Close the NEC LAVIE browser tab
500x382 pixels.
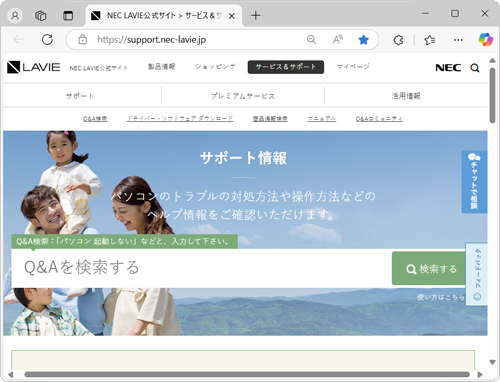232,16
